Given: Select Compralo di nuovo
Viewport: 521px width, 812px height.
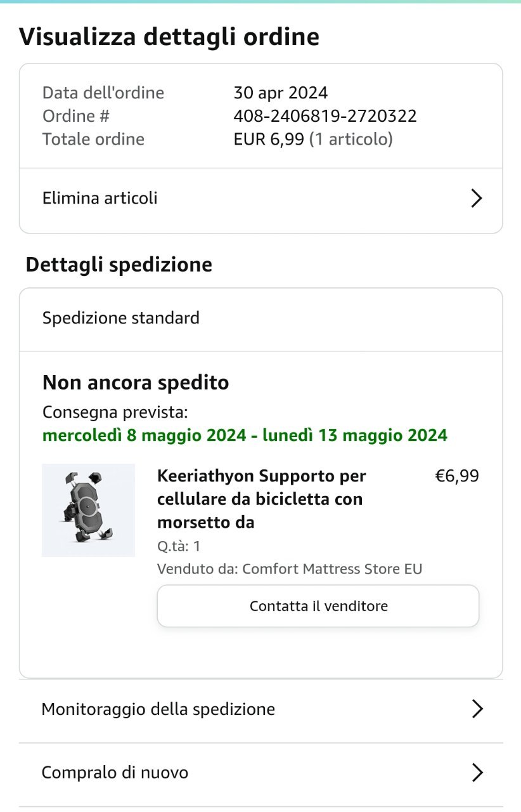Looking at the screenshot, I should pos(115,773).
